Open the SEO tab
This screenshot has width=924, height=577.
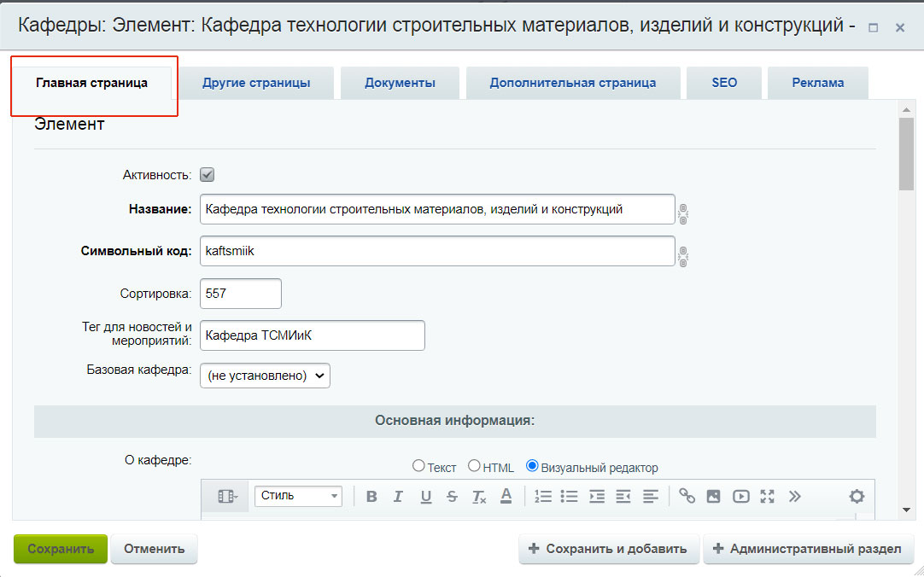[724, 83]
